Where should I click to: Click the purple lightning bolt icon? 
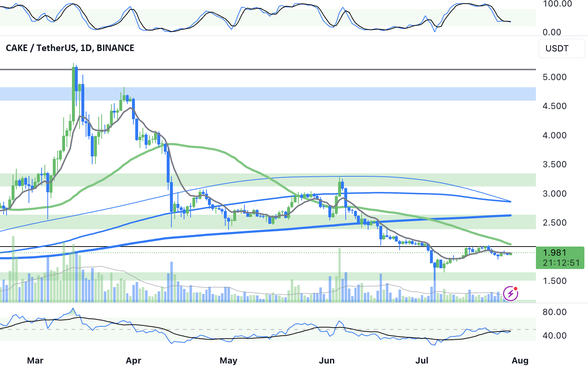(510, 293)
